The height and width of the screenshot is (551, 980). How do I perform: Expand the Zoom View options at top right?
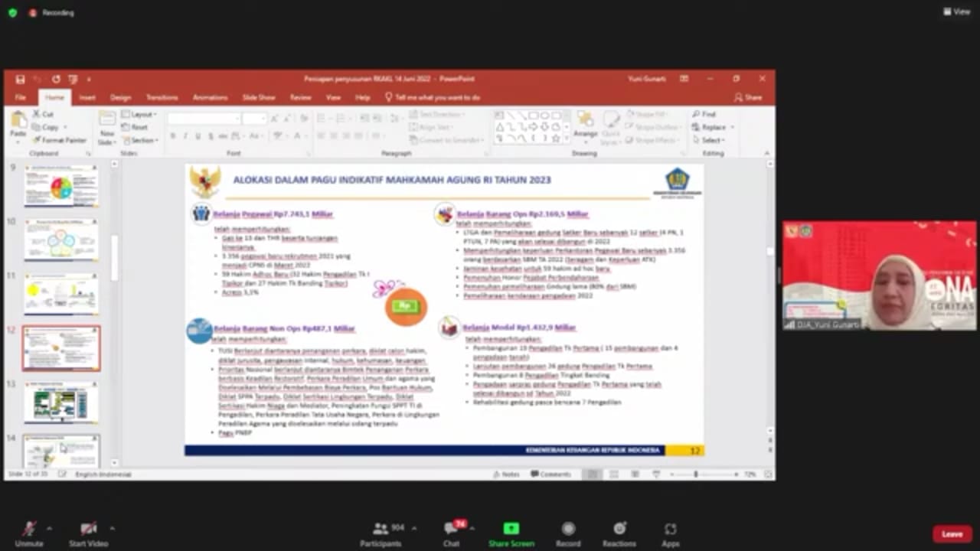tap(956, 11)
